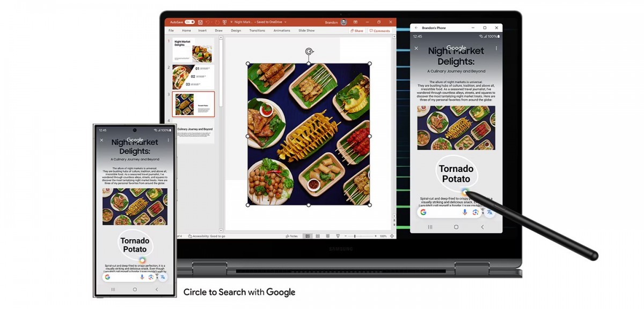Tap the microphone icon in laptop phone window
Image resolution: width=644 pixels, height=309 pixels.
(x=465, y=212)
